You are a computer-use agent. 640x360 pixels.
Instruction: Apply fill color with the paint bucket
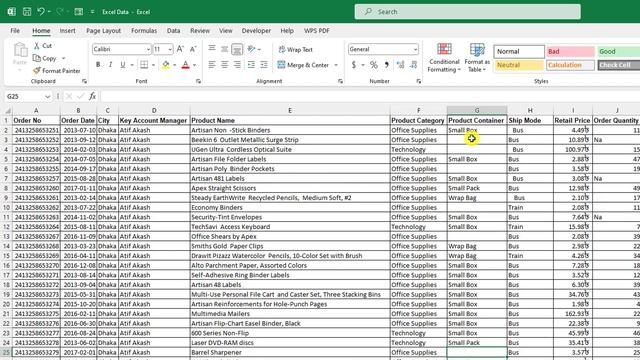166,65
